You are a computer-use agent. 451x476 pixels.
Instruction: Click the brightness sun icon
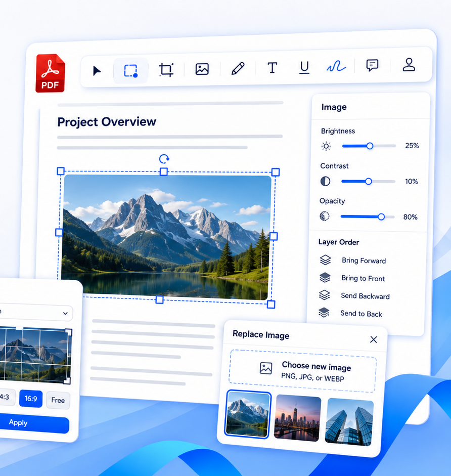(326, 146)
